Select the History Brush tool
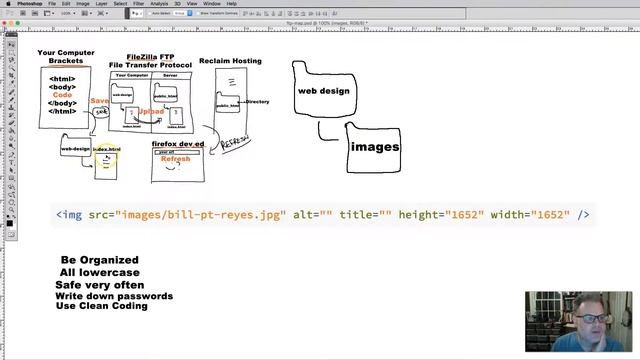This screenshot has width=640, height=360. pyautogui.click(x=11, y=116)
